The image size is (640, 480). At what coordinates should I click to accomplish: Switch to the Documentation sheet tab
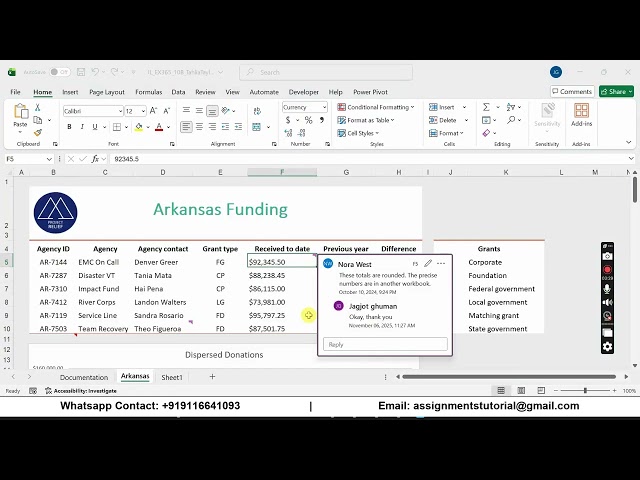tap(84, 377)
